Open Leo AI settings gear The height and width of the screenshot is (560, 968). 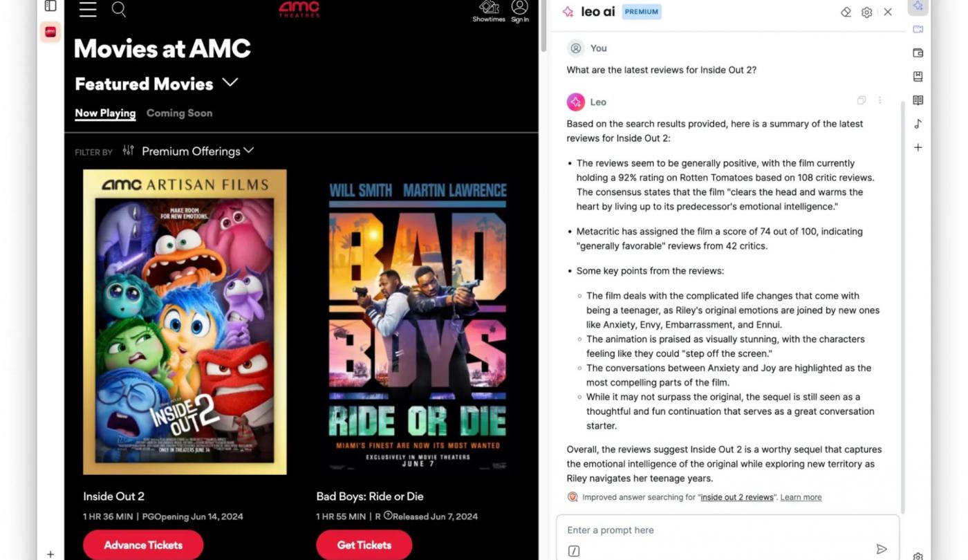coord(866,12)
